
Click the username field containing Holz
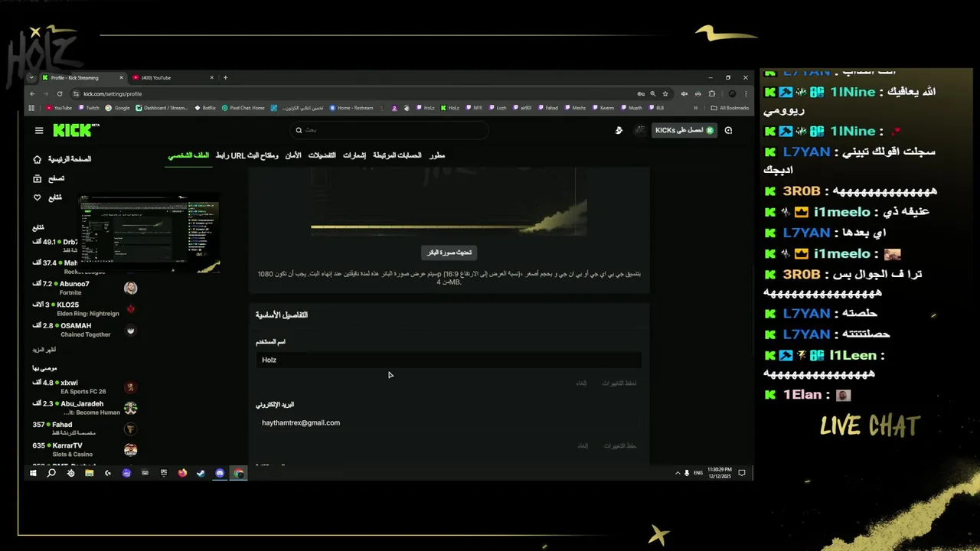click(x=449, y=360)
